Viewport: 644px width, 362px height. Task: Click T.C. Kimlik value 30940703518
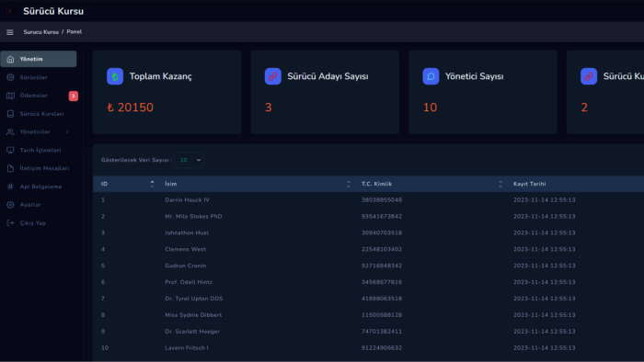[x=382, y=232]
